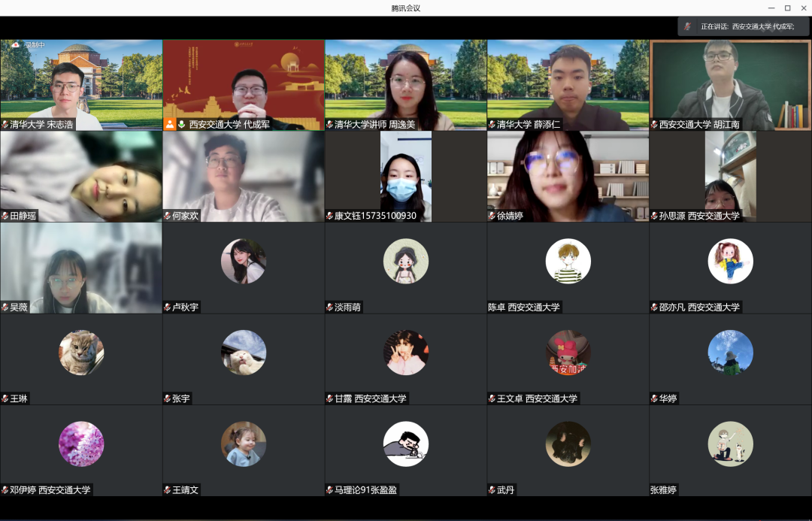Screen dimensions: 812x521
Task: Click the toddler photo avatar of 王靖文
Action: click(244, 444)
